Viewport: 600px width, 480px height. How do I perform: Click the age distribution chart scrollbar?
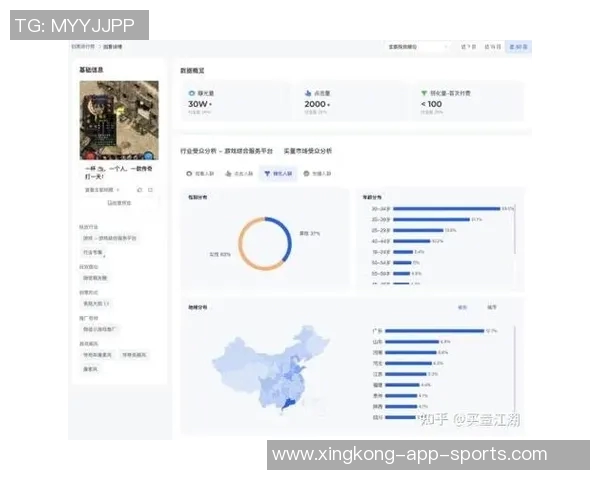tap(515, 229)
